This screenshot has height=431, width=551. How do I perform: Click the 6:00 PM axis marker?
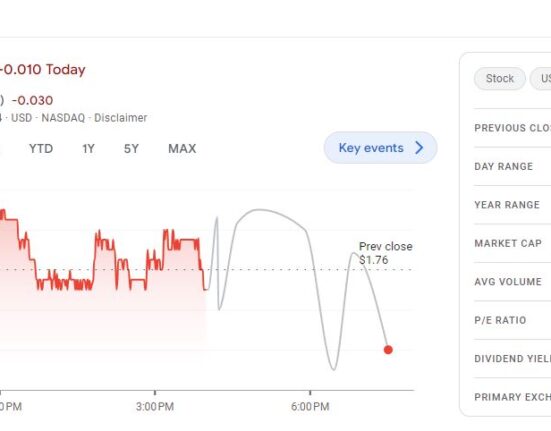pos(310,407)
